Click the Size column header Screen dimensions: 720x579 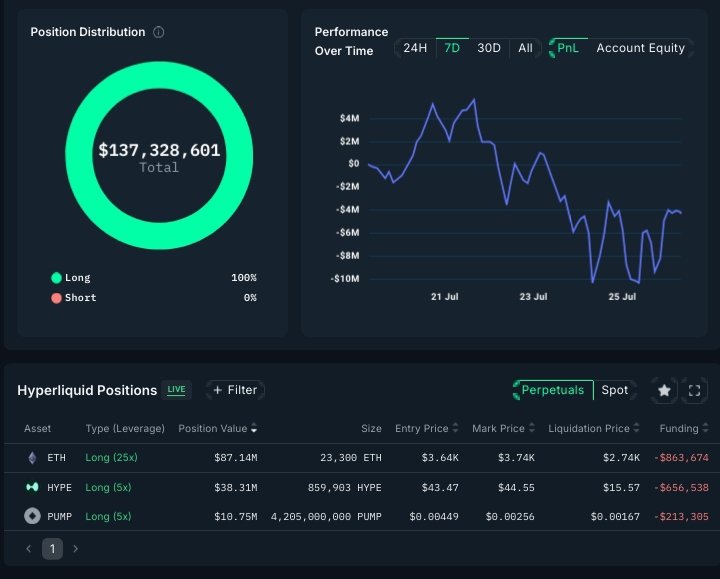point(371,429)
